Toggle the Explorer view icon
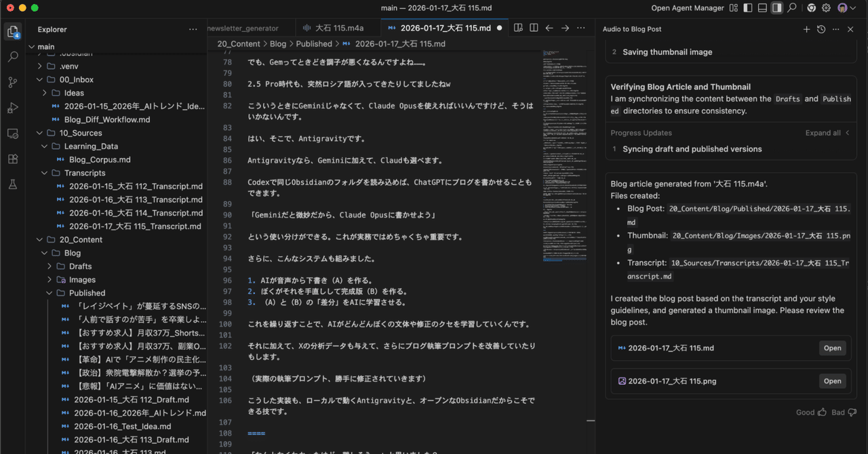The height and width of the screenshot is (454, 868). (x=12, y=31)
